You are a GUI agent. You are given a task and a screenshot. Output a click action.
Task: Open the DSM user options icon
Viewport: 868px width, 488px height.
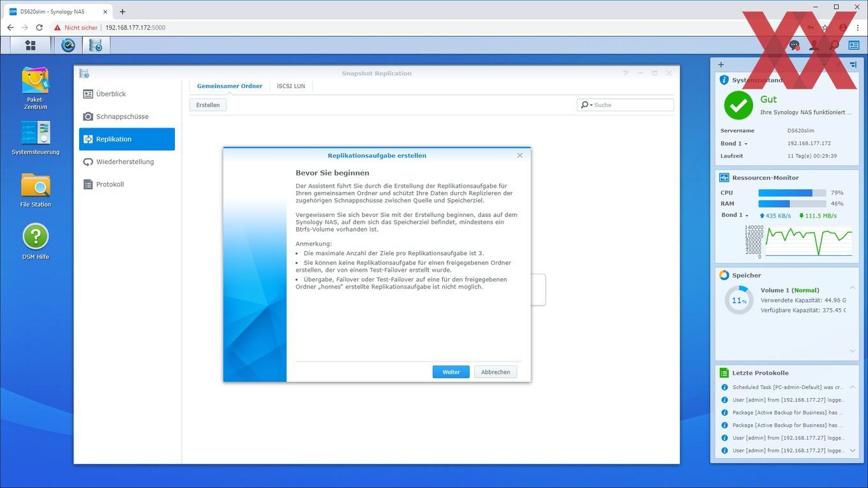tap(814, 45)
